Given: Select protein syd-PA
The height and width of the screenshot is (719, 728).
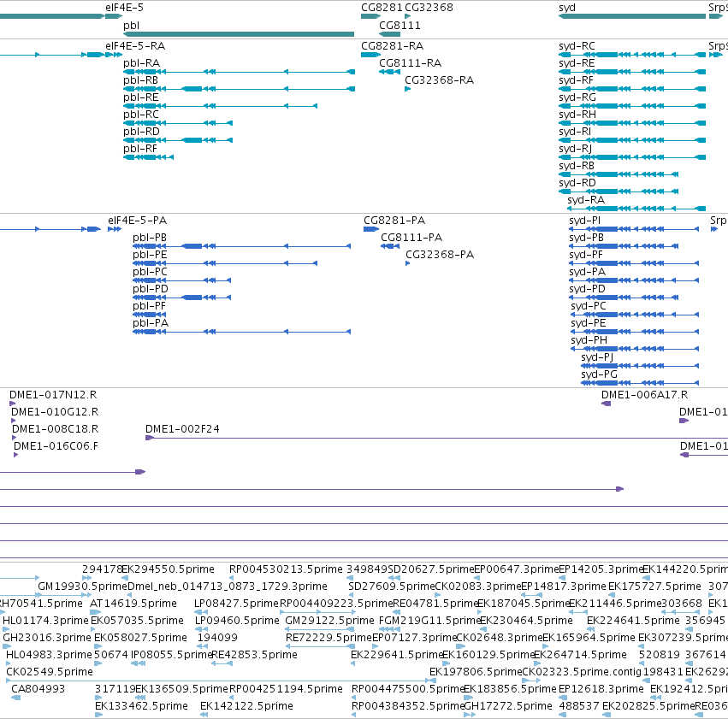Looking at the screenshot, I should tap(634, 280).
